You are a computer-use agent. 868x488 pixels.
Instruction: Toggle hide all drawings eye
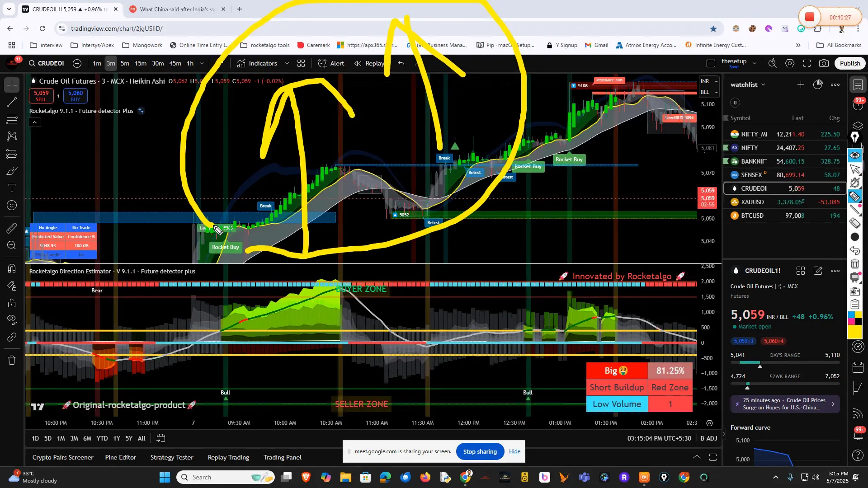[x=12, y=320]
